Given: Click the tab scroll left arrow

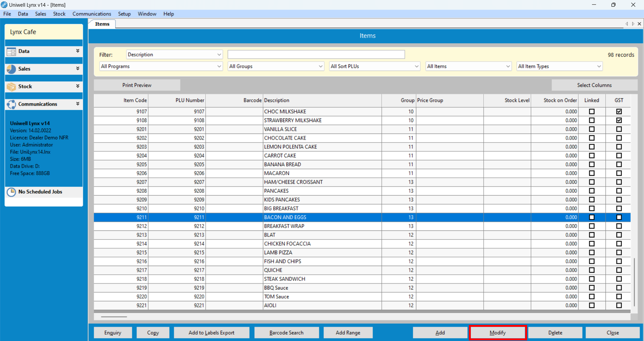Looking at the screenshot, I should point(627,24).
